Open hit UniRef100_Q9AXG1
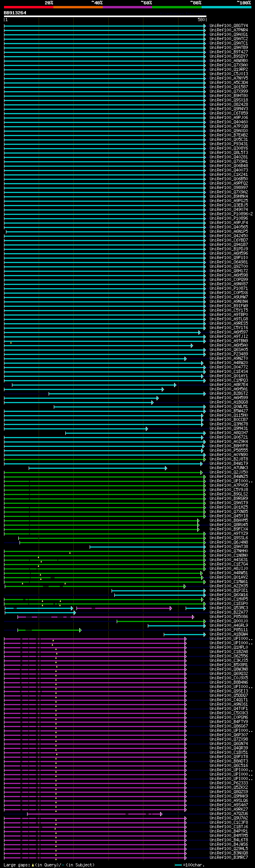Image resolution: width=255 pixels, height=868 pixels. (229, 35)
